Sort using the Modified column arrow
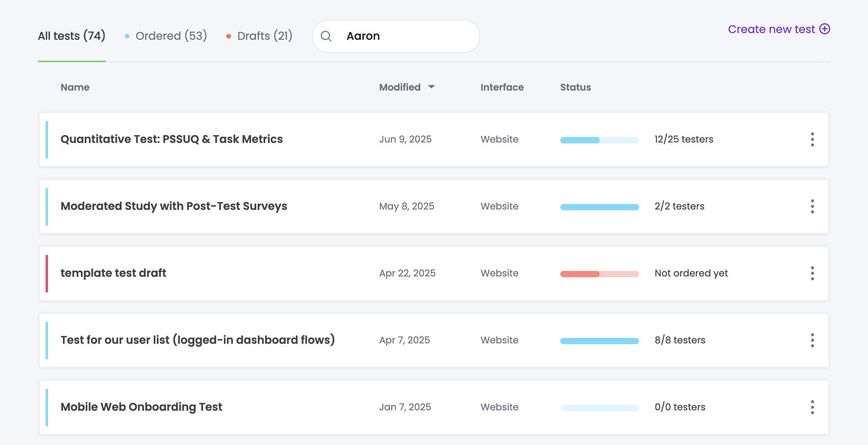Viewport: 868px width, 445px height. coord(432,87)
